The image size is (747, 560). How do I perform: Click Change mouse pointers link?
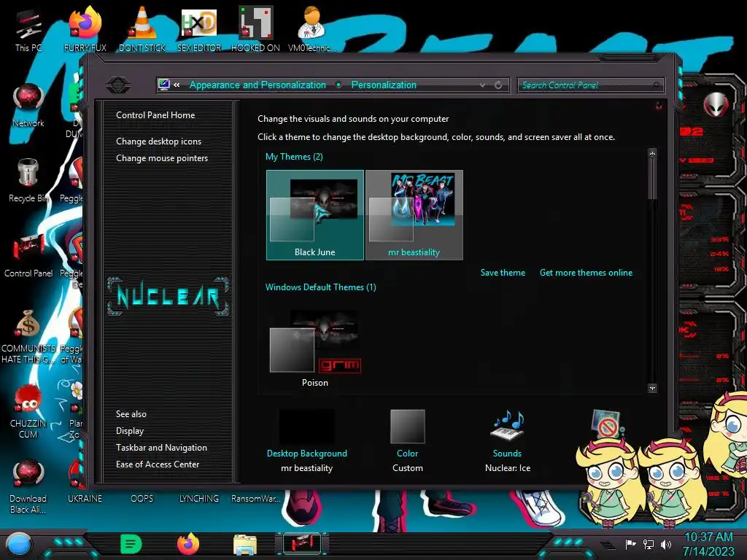162,158
